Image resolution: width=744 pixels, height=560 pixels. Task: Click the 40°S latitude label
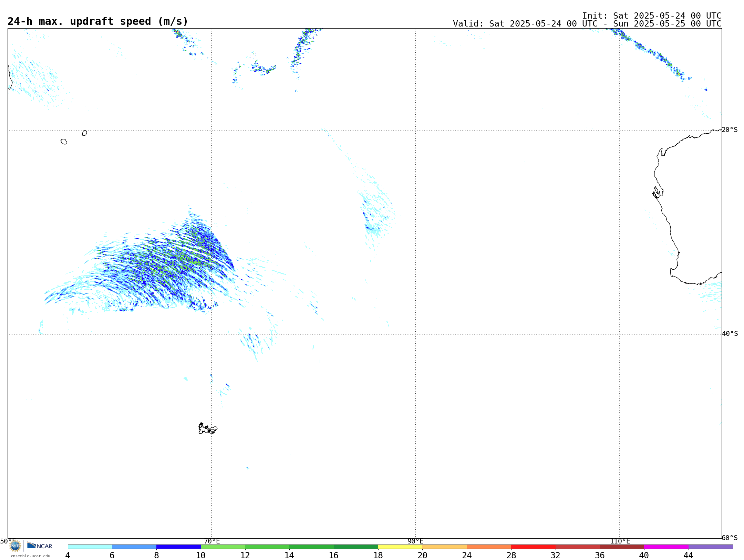point(730,334)
